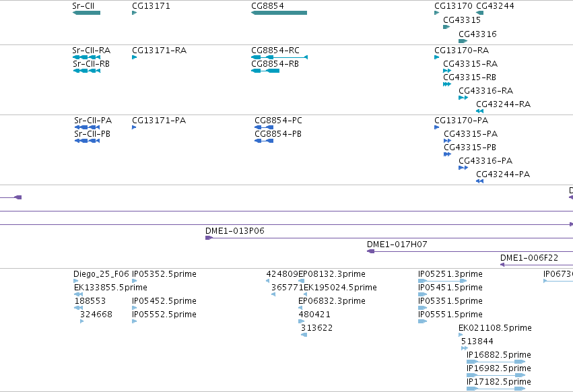Click the CG13171-RA transcript label
This screenshot has width=573, height=392.
(x=160, y=50)
